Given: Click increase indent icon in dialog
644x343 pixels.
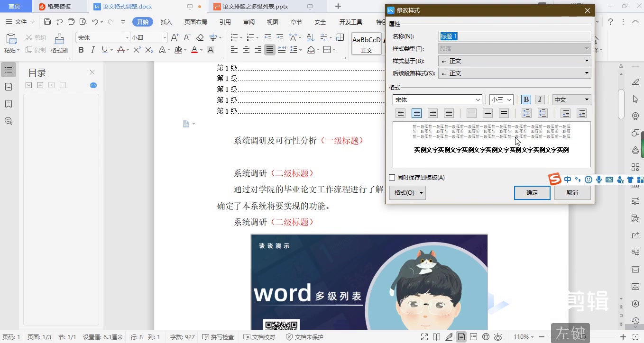Looking at the screenshot, I should click(x=582, y=113).
